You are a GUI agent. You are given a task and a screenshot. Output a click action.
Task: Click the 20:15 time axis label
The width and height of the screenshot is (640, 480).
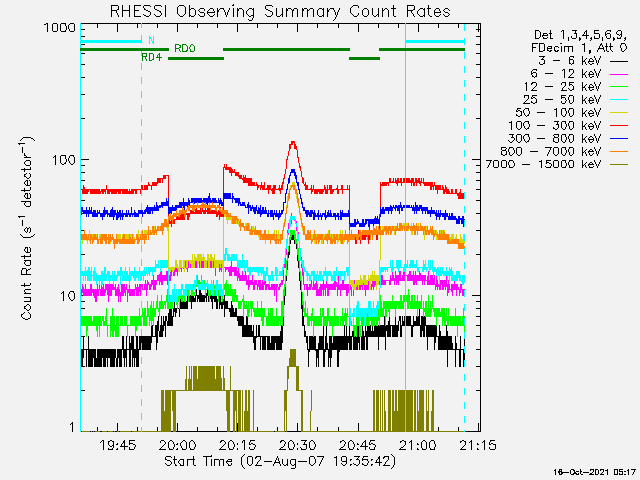point(238,445)
